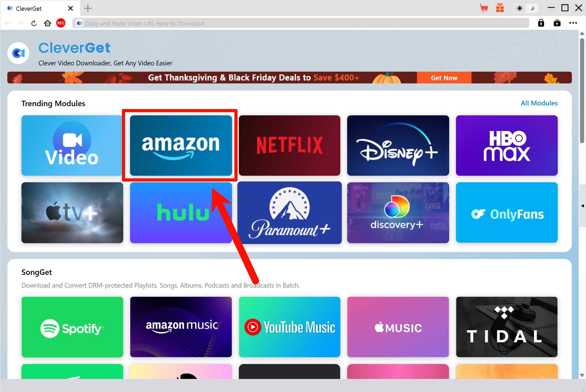Click the forward navigation arrow

[20, 23]
